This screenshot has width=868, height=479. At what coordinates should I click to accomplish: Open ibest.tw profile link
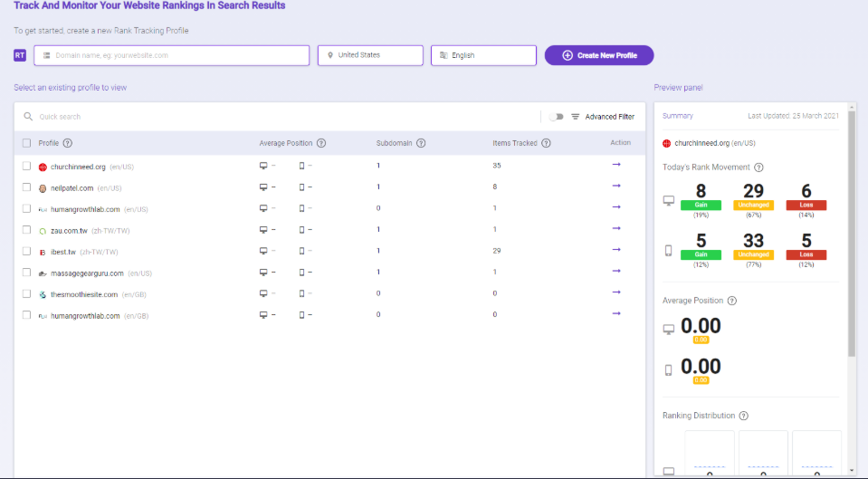pyautogui.click(x=63, y=252)
